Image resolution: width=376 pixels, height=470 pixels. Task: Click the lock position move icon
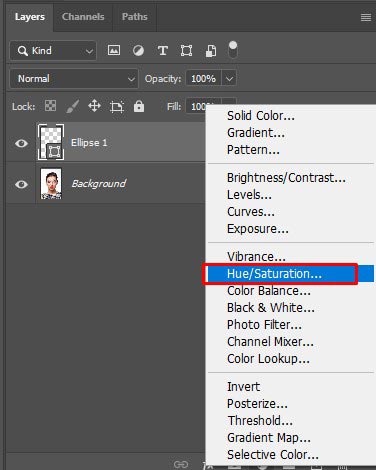tap(94, 106)
